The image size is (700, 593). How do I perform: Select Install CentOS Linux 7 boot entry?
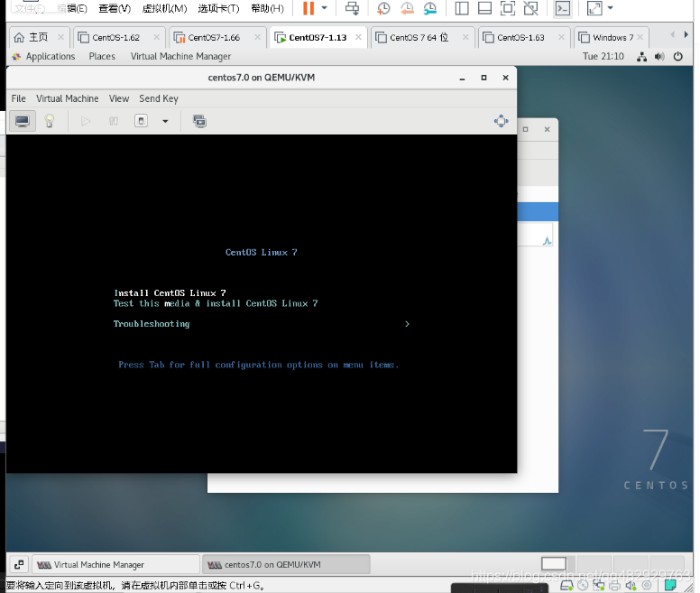[x=170, y=293]
